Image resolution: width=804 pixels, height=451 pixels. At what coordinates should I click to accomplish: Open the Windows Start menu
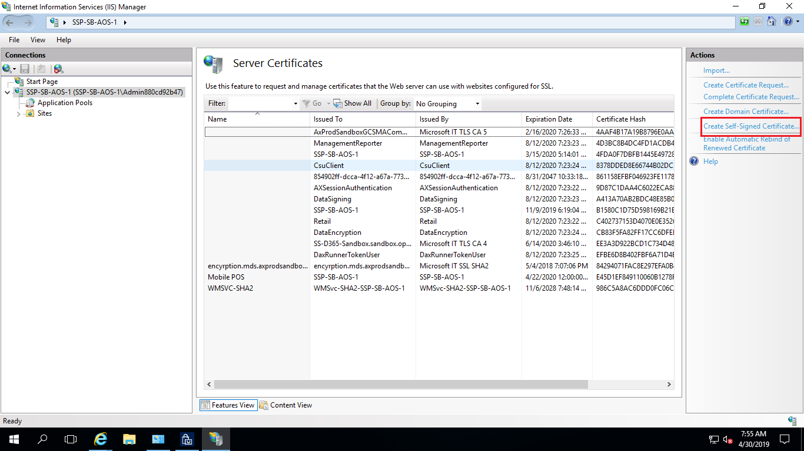(14, 439)
